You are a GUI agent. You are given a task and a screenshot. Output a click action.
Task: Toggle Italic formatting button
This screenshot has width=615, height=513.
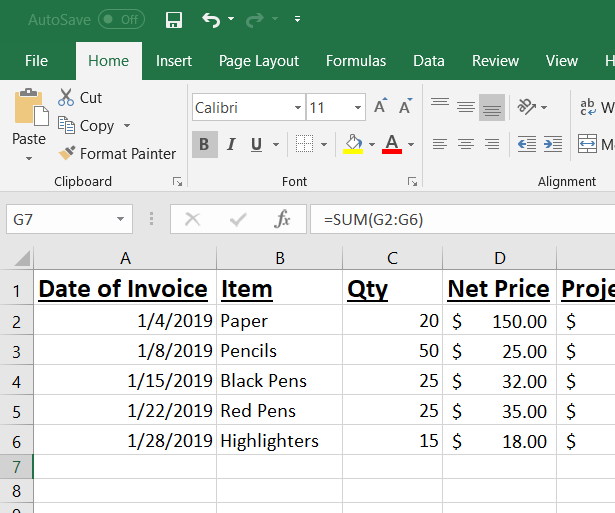pyautogui.click(x=231, y=145)
